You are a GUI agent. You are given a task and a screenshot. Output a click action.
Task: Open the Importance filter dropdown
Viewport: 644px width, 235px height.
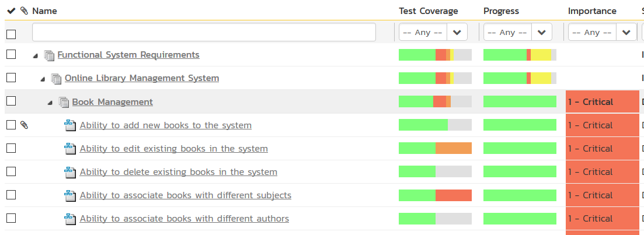625,33
